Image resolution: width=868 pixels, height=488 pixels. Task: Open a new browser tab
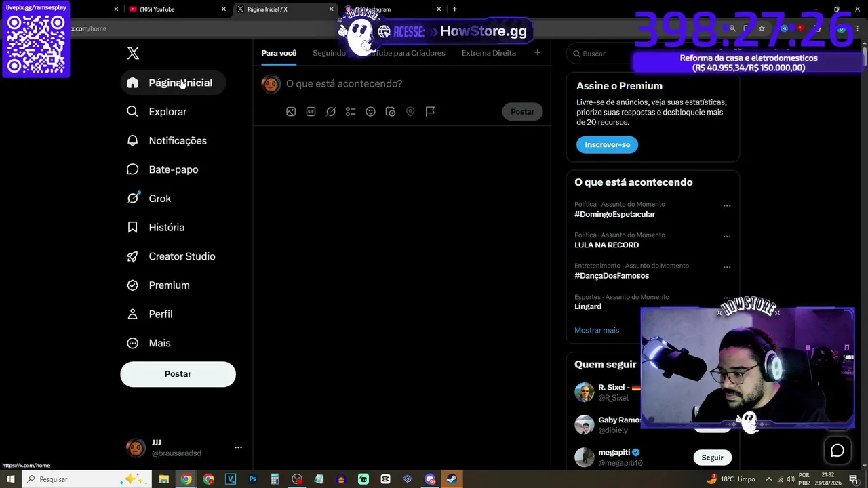point(454,9)
